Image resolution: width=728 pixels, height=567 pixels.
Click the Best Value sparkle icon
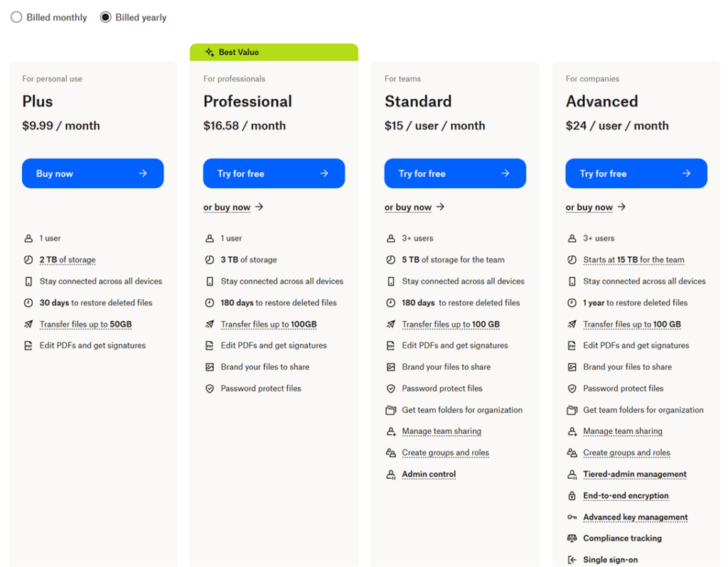pyautogui.click(x=209, y=52)
